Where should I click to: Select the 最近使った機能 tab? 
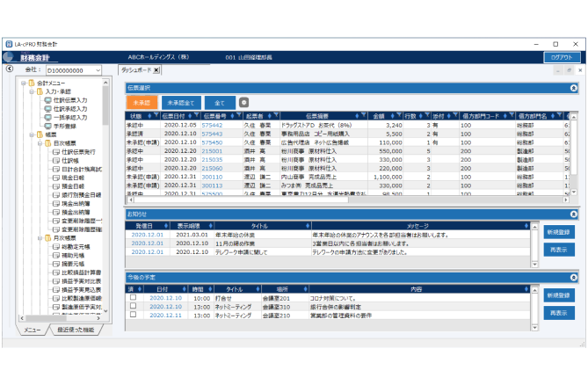76,330
